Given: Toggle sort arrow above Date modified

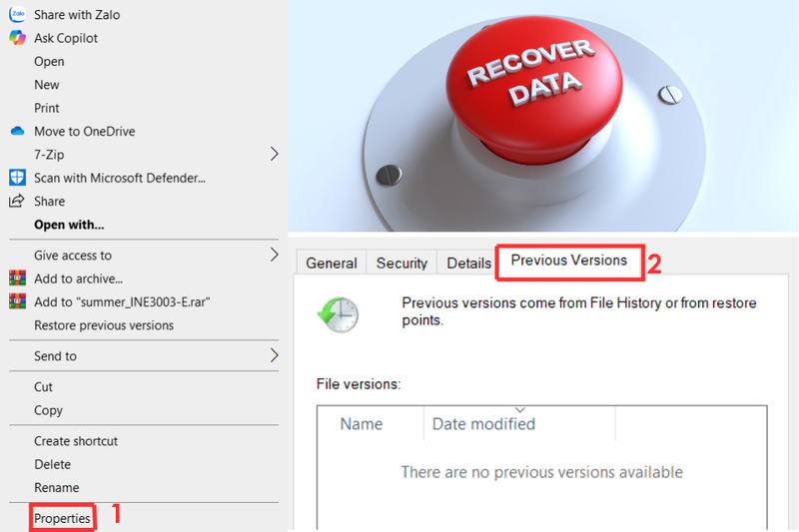Looking at the screenshot, I should pyautogui.click(x=519, y=410).
